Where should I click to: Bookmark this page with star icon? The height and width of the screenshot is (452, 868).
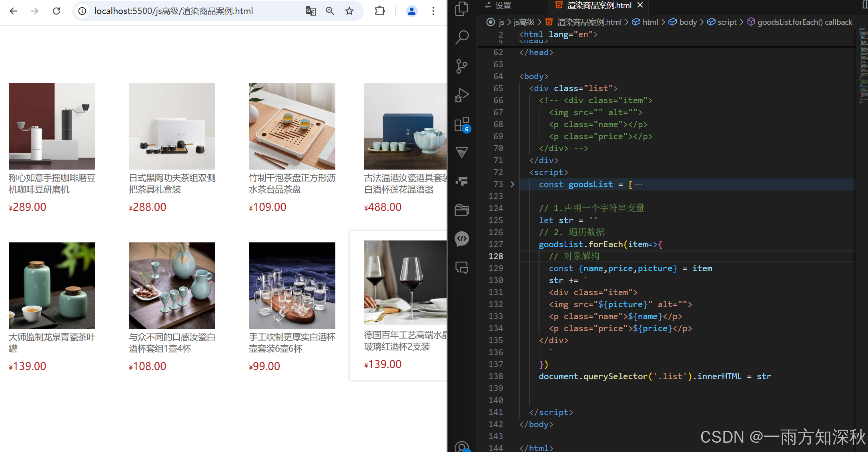[x=349, y=11]
